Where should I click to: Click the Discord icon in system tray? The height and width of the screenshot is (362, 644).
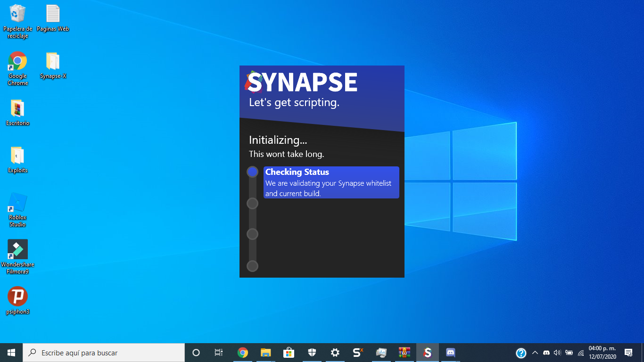click(x=546, y=353)
